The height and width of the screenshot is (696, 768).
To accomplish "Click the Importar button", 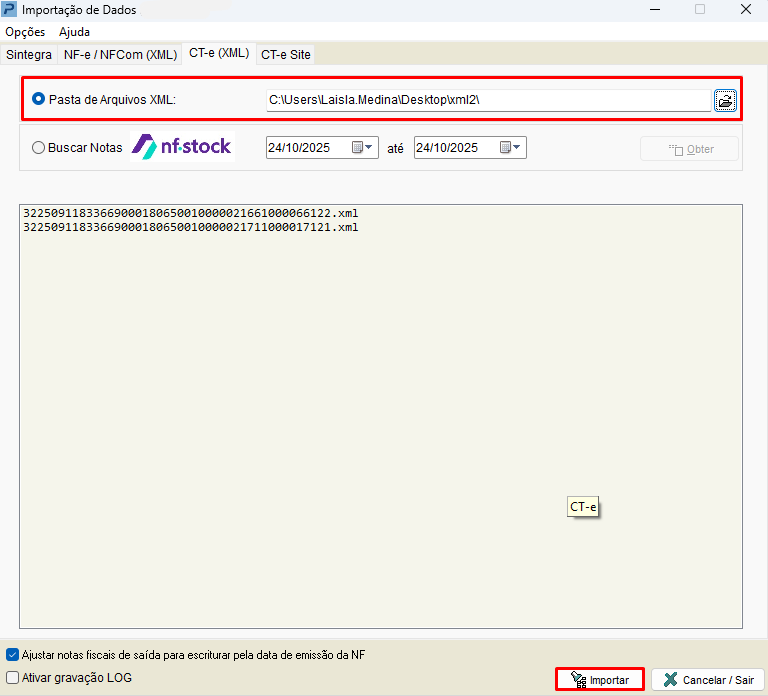I will click(600, 680).
